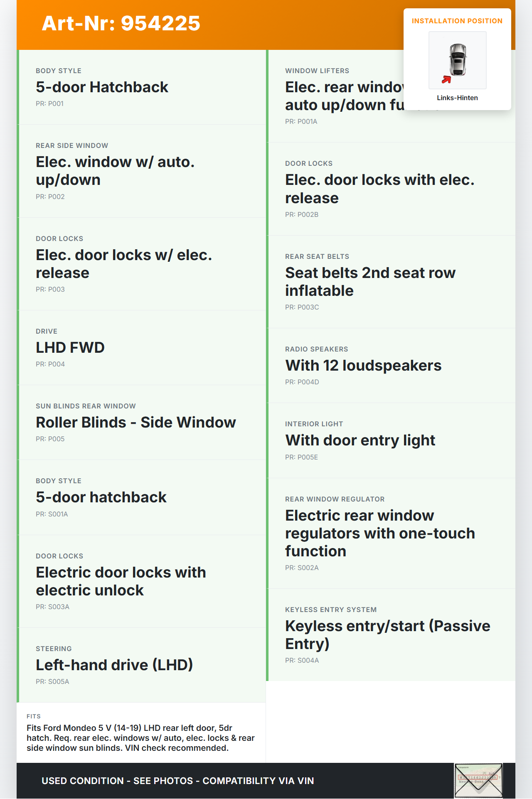This screenshot has height=799, width=532.
Task: Click the used condition footer notice
Action: (177, 781)
